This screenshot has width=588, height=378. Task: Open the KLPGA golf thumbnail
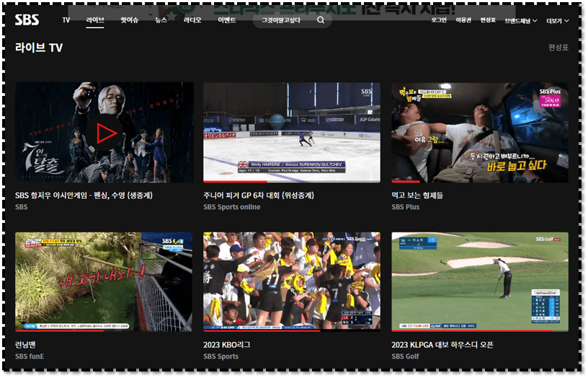coord(480,281)
